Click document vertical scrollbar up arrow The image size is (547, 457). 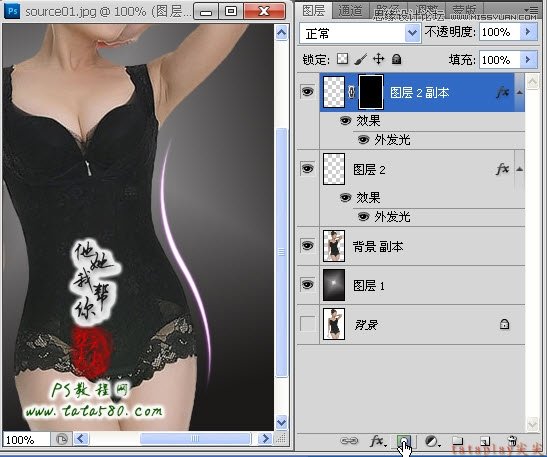(281, 33)
